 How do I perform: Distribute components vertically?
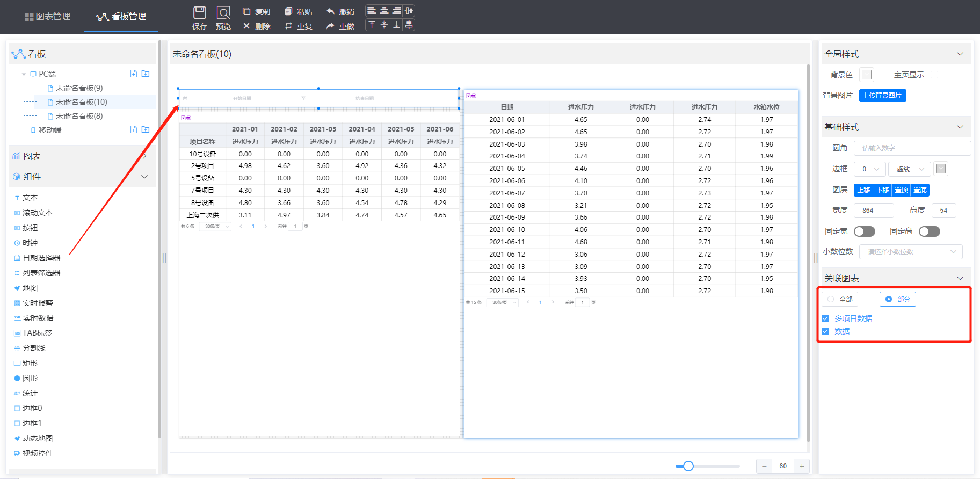tap(409, 25)
